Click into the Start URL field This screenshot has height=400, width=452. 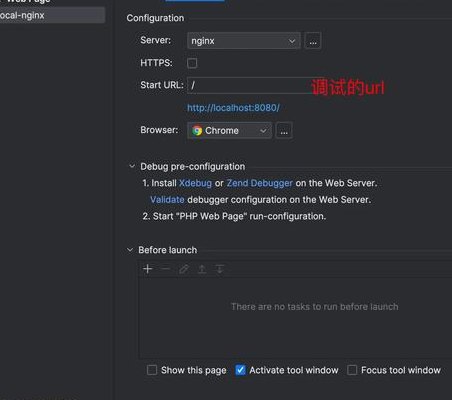[250, 85]
